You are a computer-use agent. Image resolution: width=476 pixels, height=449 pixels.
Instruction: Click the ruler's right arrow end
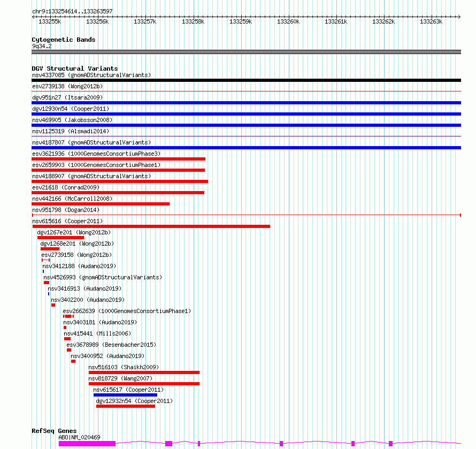(x=459, y=17)
